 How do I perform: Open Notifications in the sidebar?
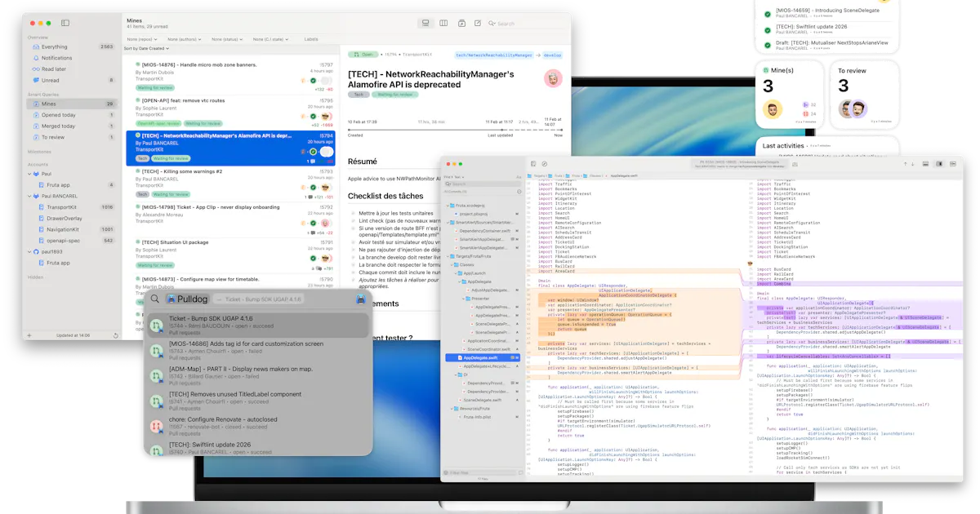click(x=72, y=58)
